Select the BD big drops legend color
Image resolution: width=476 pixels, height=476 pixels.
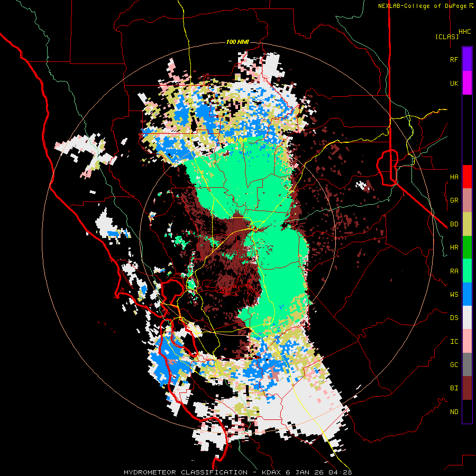[x=467, y=224]
